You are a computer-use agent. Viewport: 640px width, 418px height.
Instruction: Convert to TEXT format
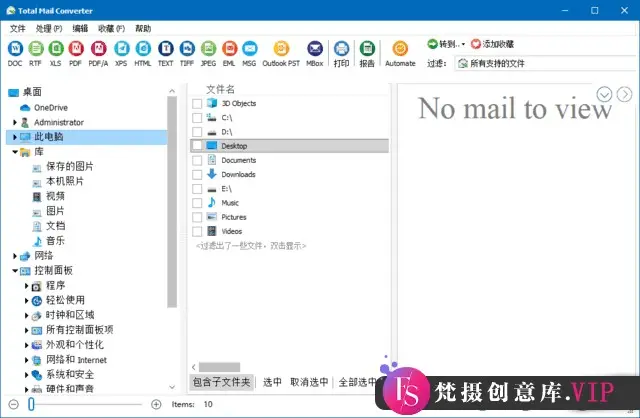[x=166, y=53]
